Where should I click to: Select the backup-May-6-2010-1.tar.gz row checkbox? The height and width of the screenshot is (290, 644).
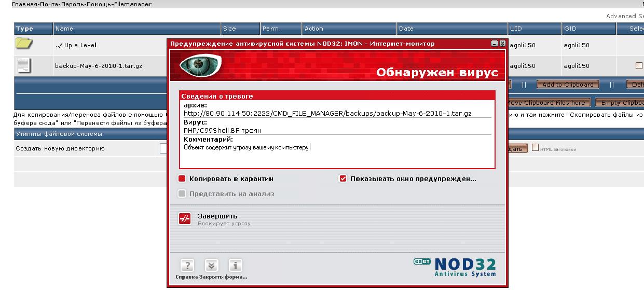point(639,65)
